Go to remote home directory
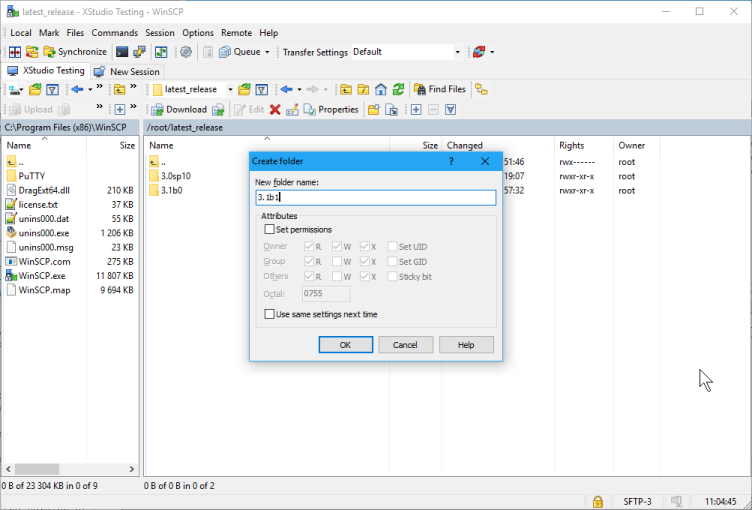The width and height of the screenshot is (752, 510). tap(381, 90)
